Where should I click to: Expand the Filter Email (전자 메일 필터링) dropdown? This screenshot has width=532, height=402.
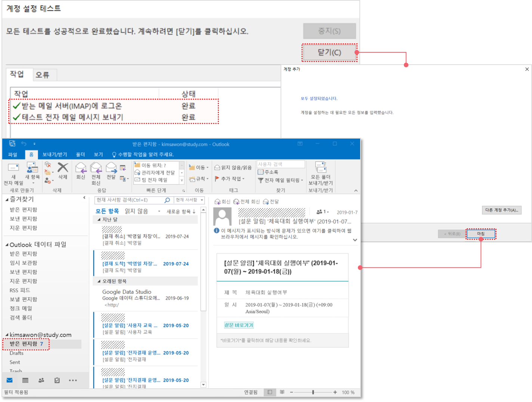(302, 180)
